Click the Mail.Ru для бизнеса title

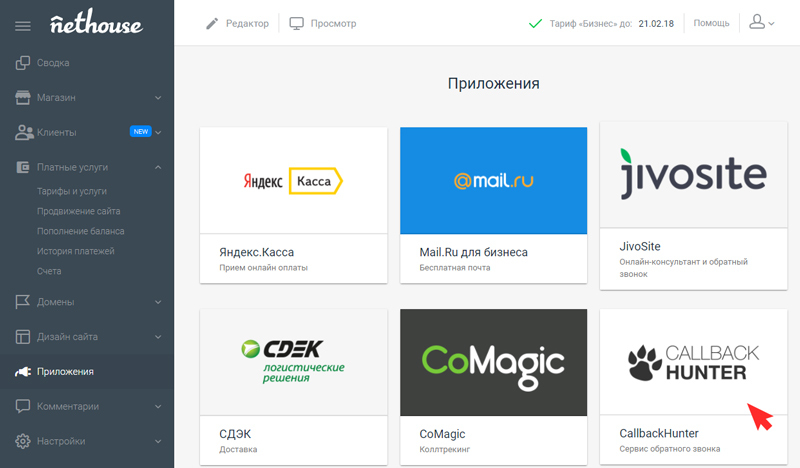pyautogui.click(x=473, y=252)
